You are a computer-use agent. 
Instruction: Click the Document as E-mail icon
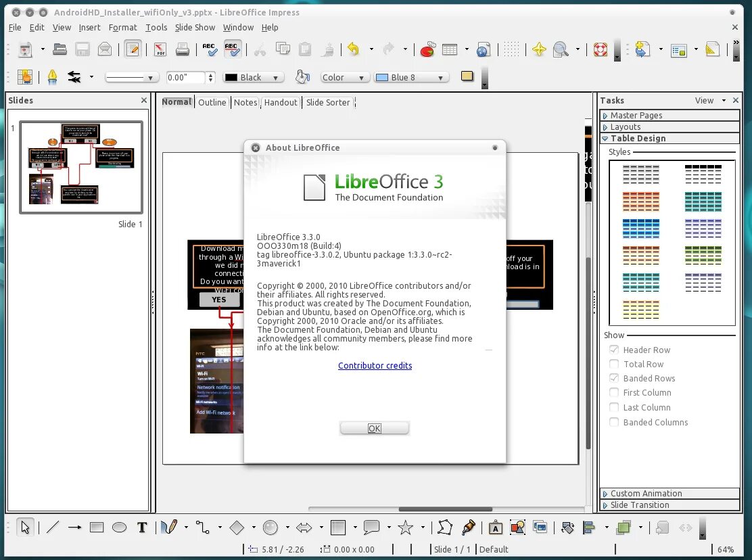click(x=105, y=49)
